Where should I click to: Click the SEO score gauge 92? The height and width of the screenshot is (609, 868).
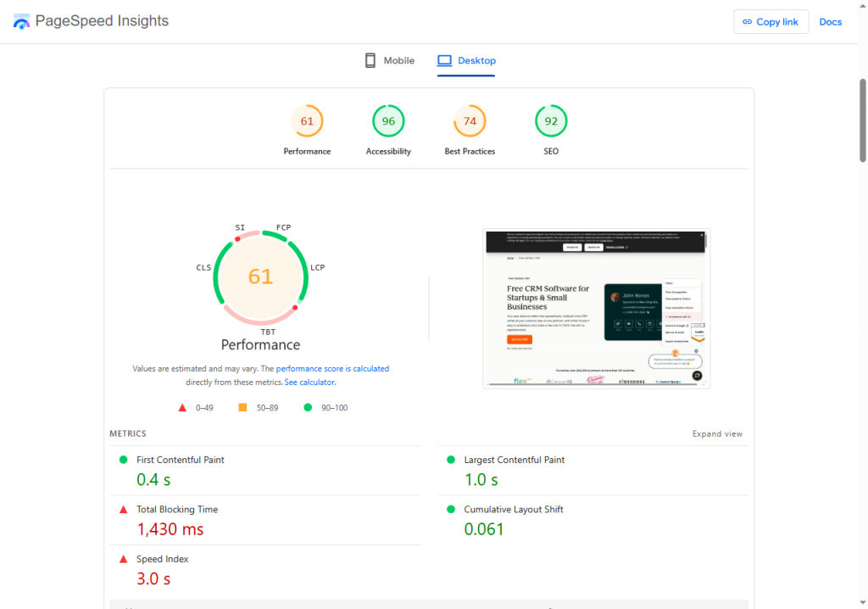551,121
